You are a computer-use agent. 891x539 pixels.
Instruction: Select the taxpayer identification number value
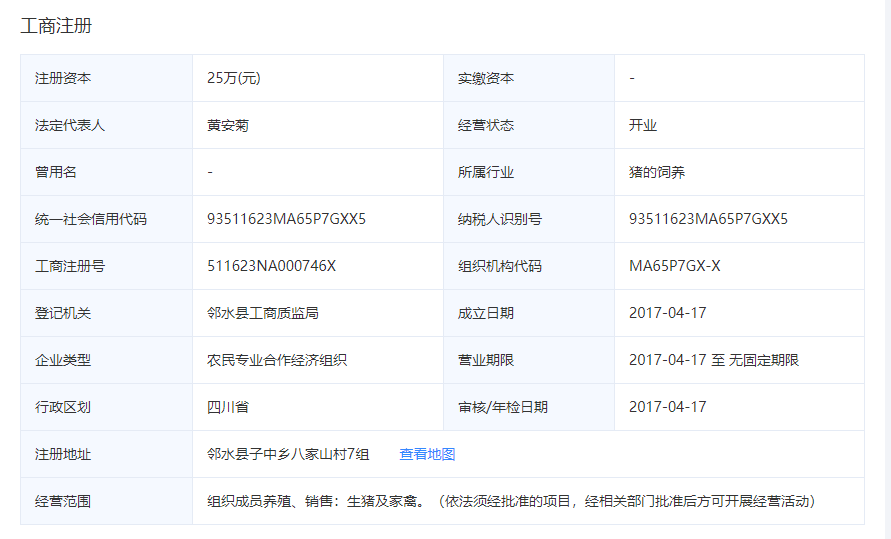708,219
